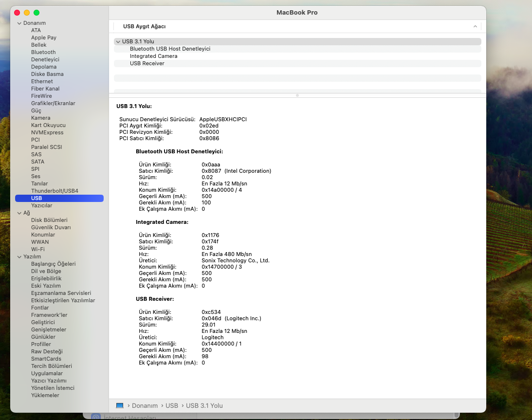The image size is (532, 420).
Task: Sort by USB Aygıt Ağacı column chevron
Action: point(475,26)
